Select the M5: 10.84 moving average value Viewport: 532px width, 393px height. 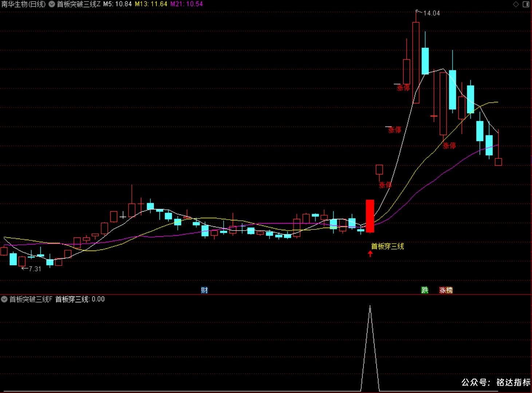118,4
